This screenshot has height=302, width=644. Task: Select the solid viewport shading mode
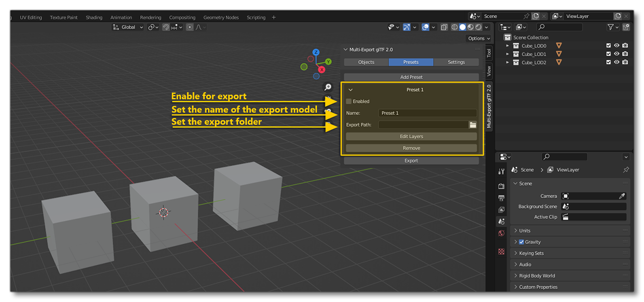462,27
